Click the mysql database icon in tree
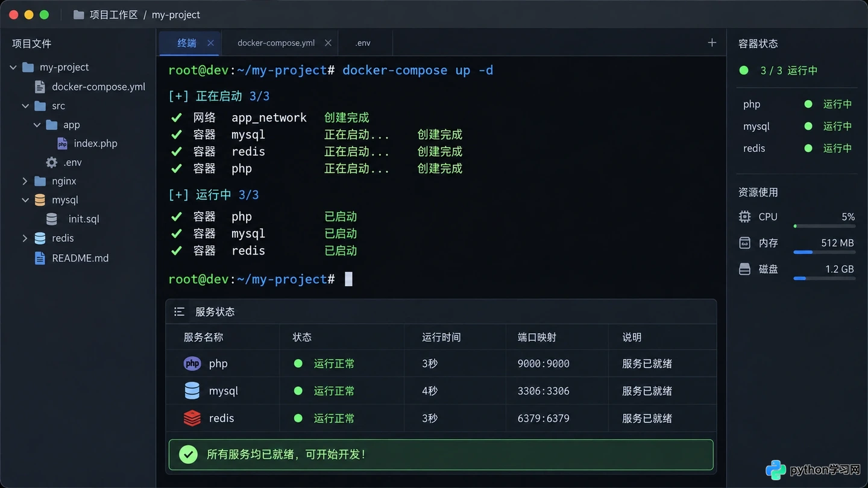 [40, 199]
